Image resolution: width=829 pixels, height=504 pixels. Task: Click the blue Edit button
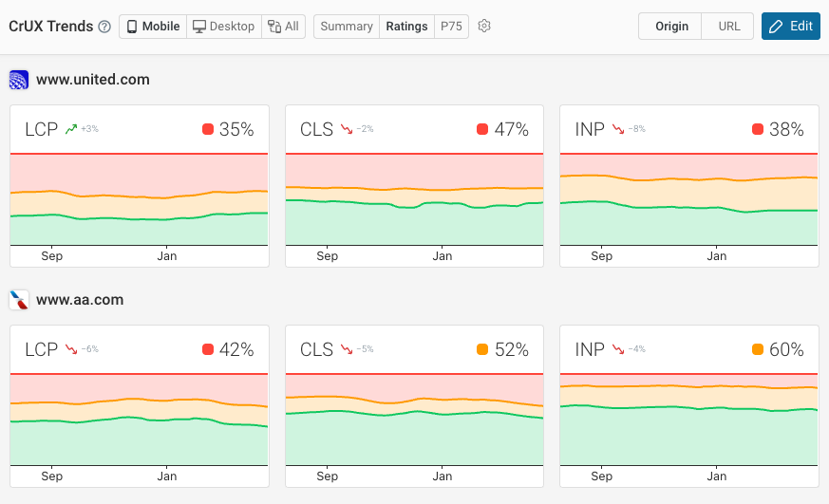tap(791, 27)
